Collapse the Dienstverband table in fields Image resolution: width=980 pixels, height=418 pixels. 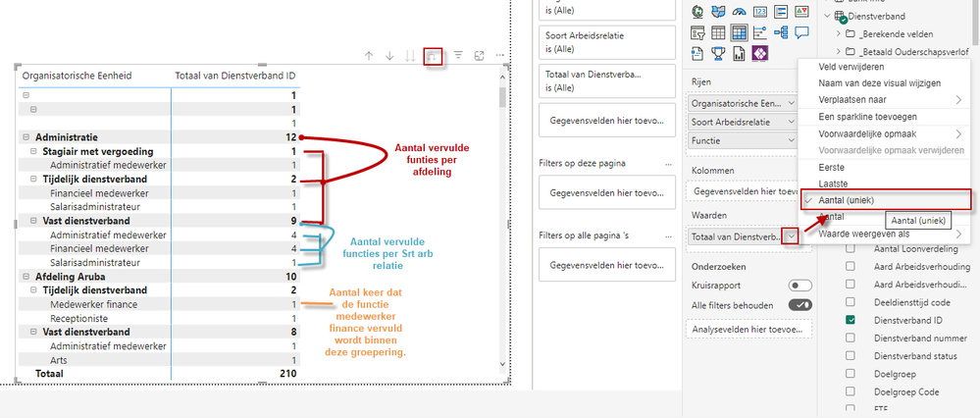pyautogui.click(x=827, y=17)
